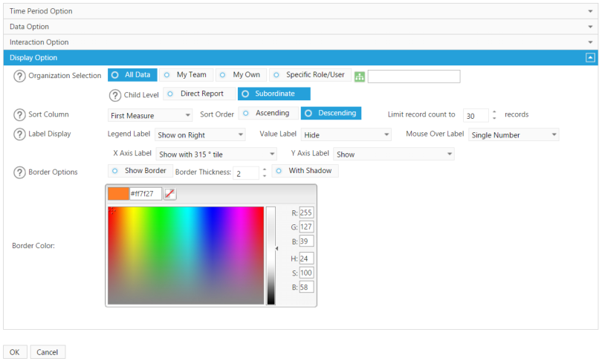Open the Data Option section header
The image size is (602, 364).
(300, 27)
